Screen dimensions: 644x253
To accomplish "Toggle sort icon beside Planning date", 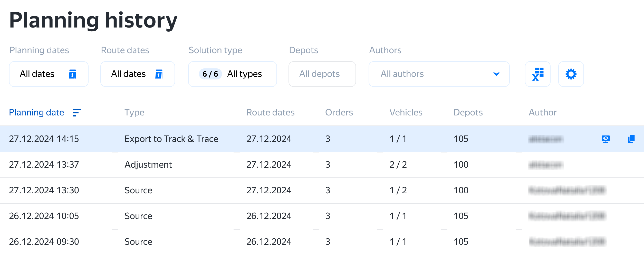I will point(77,113).
